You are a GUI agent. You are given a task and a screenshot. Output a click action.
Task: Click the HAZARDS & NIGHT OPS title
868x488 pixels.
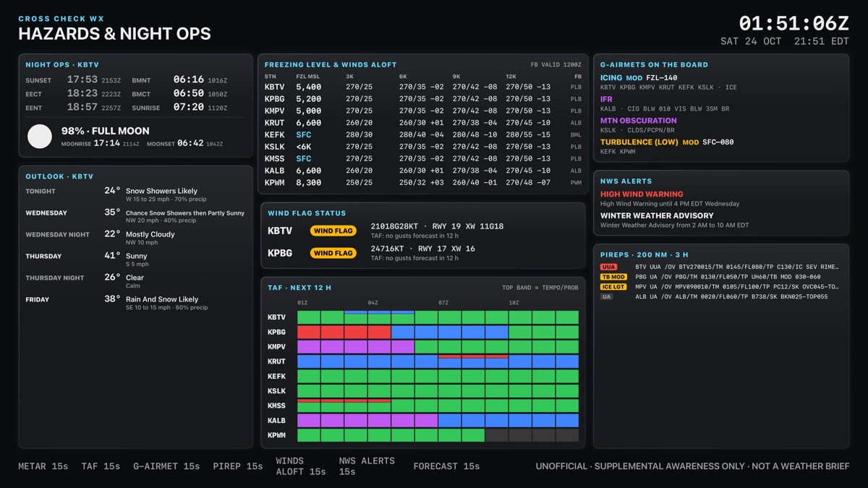[x=114, y=34]
